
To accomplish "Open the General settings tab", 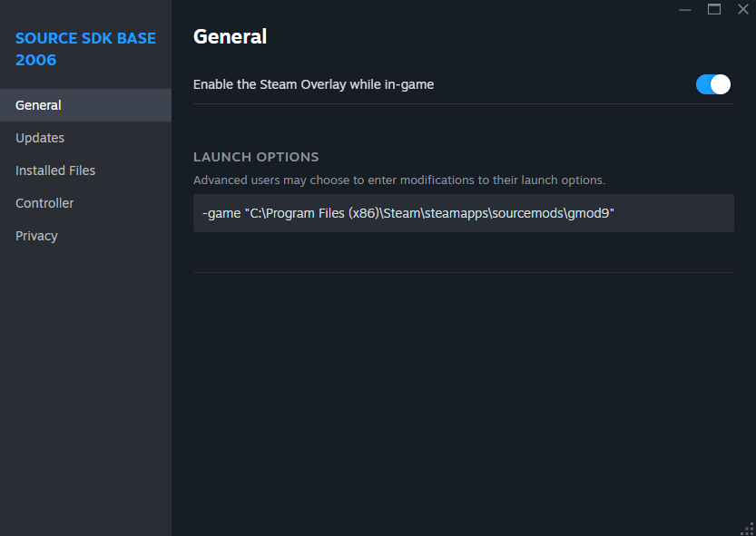I will pyautogui.click(x=38, y=105).
